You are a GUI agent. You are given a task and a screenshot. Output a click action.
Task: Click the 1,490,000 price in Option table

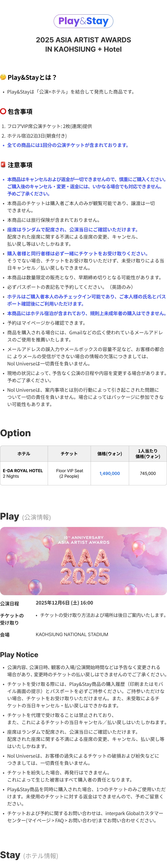(110, 473)
